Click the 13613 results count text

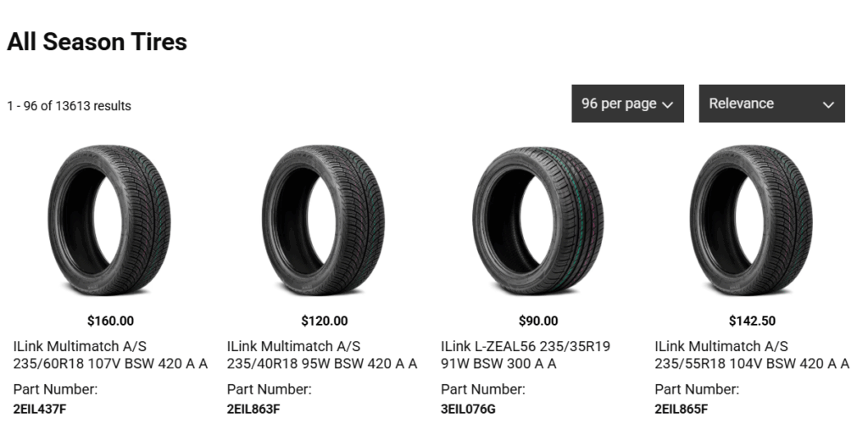coord(69,106)
